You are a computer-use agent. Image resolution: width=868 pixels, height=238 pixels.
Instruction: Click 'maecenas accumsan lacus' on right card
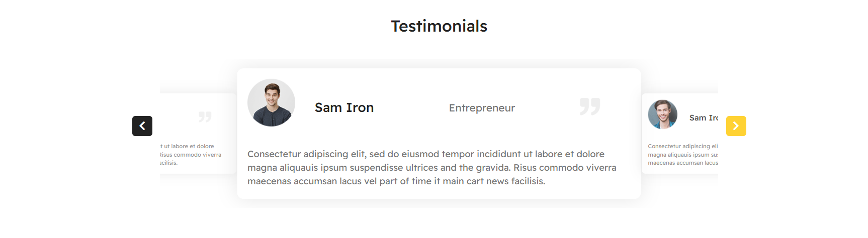point(683,163)
